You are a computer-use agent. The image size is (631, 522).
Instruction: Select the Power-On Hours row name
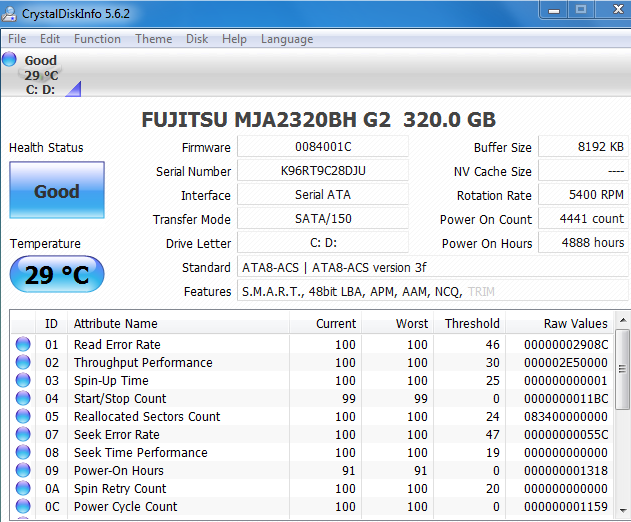click(x=119, y=470)
